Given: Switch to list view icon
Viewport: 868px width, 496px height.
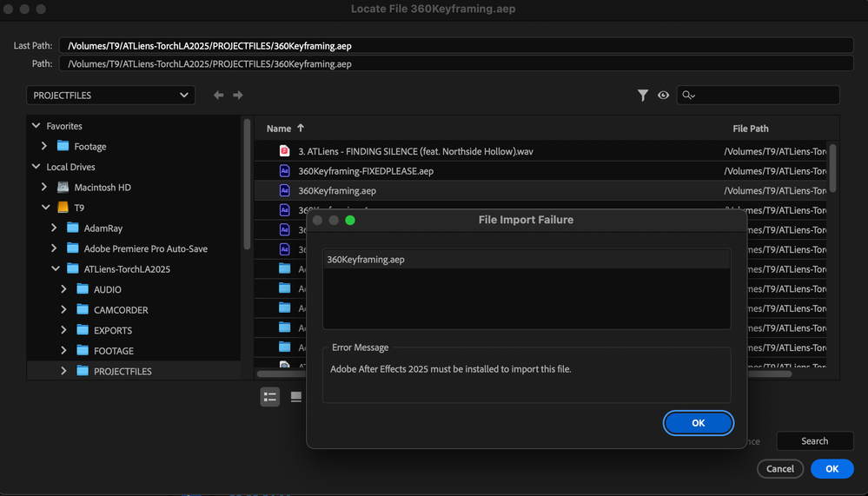Looking at the screenshot, I should pos(270,397).
